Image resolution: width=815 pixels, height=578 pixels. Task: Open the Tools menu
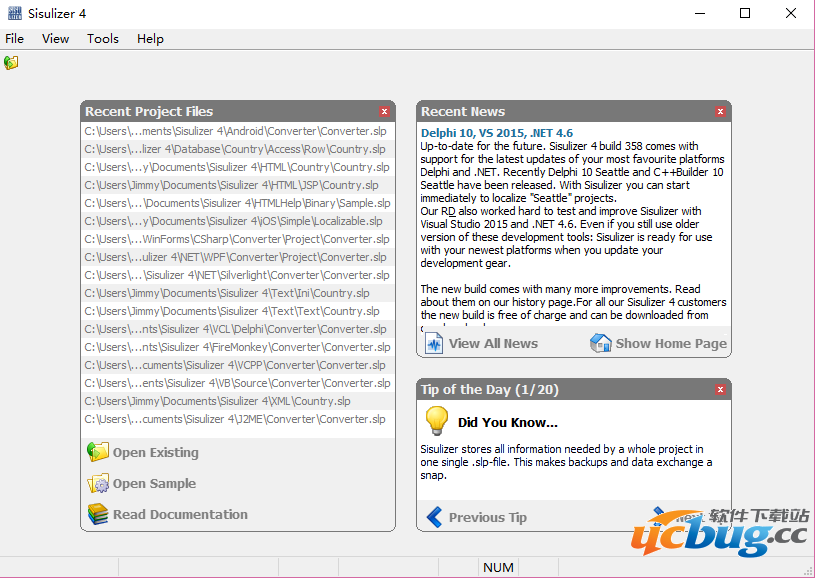(102, 39)
